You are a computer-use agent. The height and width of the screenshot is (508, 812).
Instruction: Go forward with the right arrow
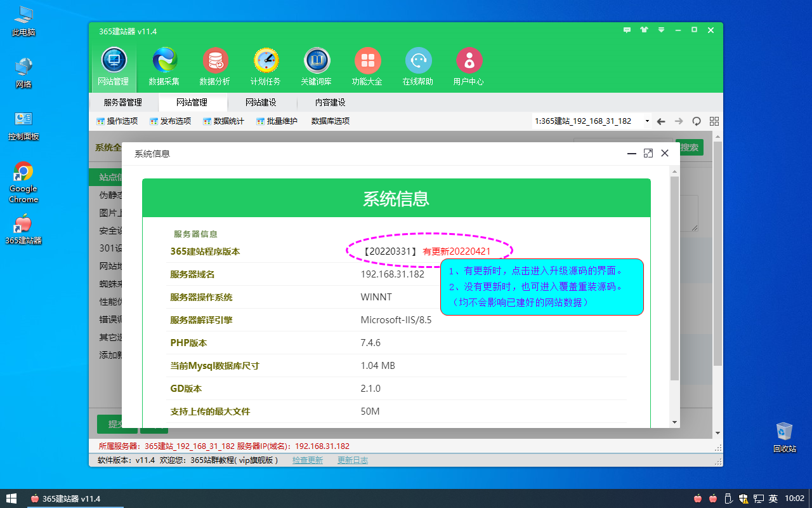[679, 121]
